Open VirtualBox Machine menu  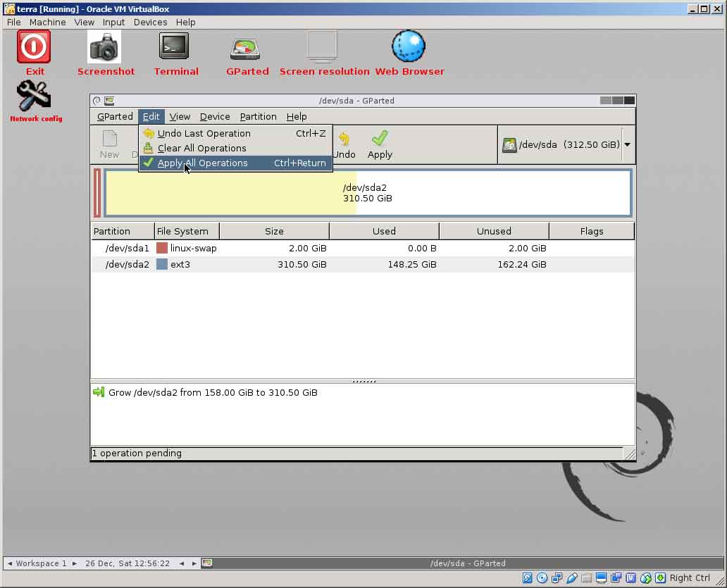point(47,23)
